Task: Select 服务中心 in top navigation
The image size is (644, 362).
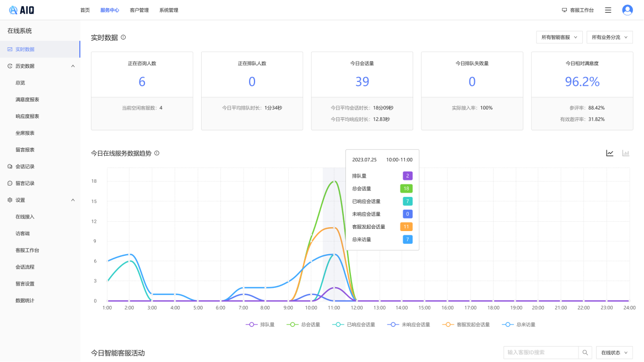Action: [x=110, y=10]
